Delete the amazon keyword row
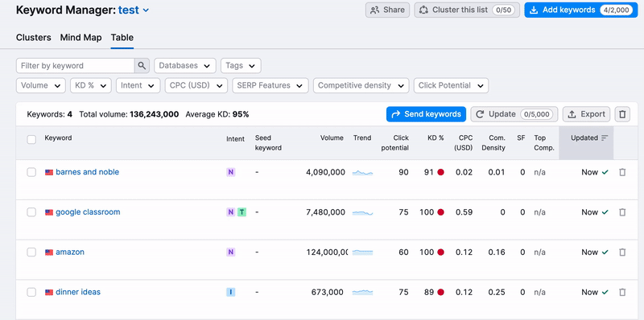 622,252
